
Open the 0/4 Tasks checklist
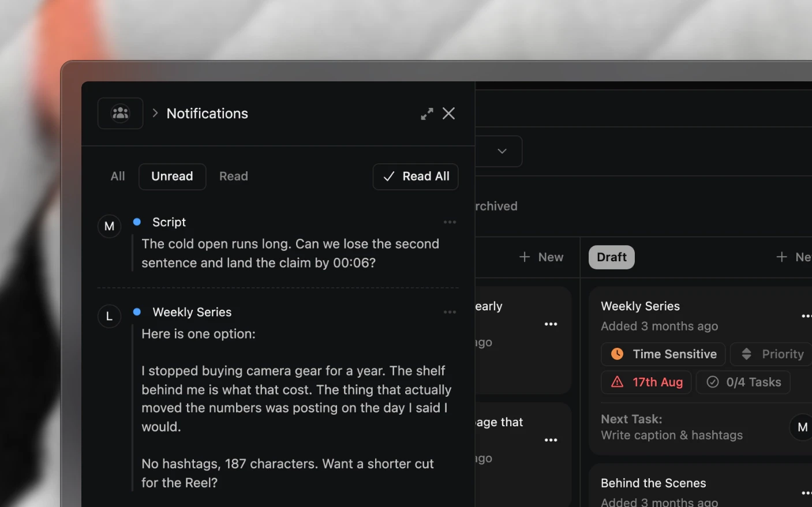[x=743, y=382]
